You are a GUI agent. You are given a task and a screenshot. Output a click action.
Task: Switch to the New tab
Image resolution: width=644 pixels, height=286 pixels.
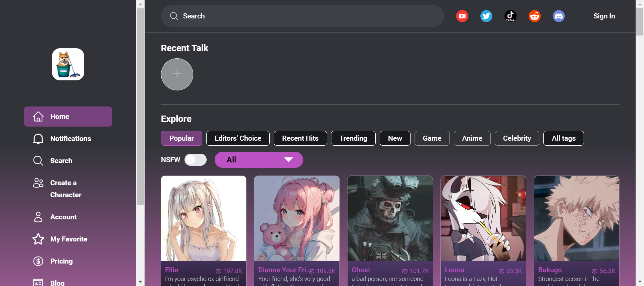395,138
